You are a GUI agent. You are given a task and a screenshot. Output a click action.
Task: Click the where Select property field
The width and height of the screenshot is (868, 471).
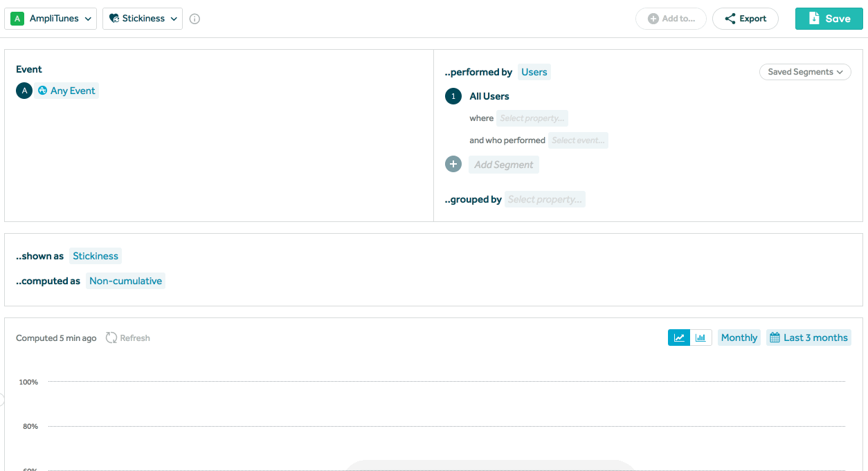pos(532,118)
